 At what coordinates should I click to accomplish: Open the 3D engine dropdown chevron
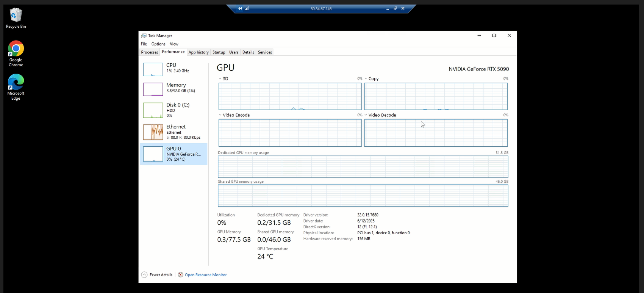[x=220, y=79]
